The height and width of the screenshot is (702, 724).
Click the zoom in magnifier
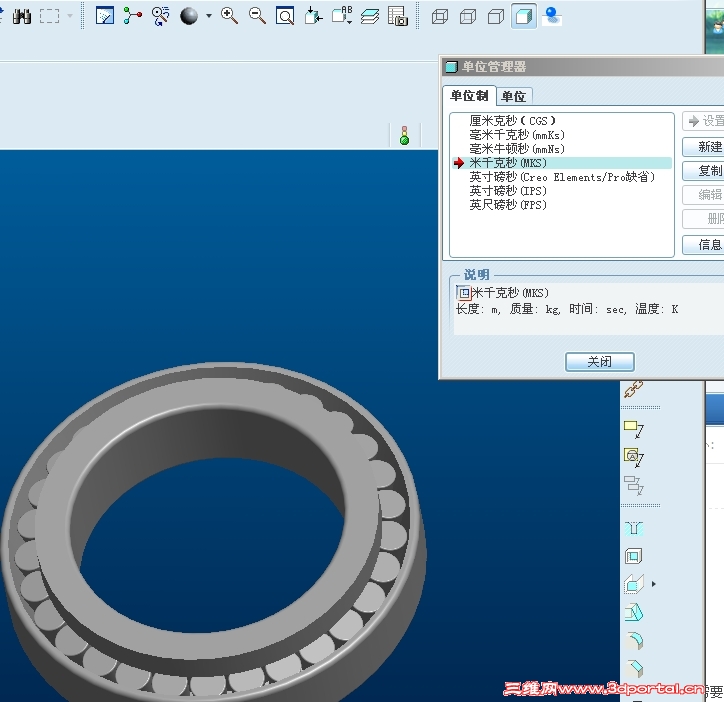coord(229,16)
